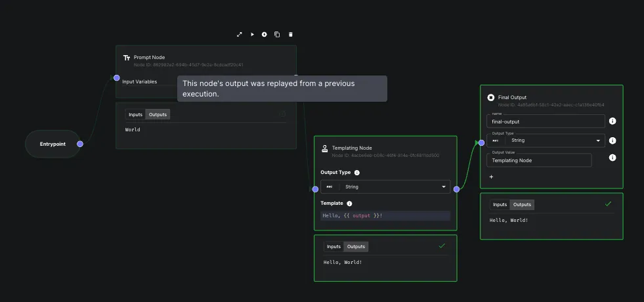644x302 pixels.
Task: Open info icon beside Final Output type dropdown
Action: point(612,140)
